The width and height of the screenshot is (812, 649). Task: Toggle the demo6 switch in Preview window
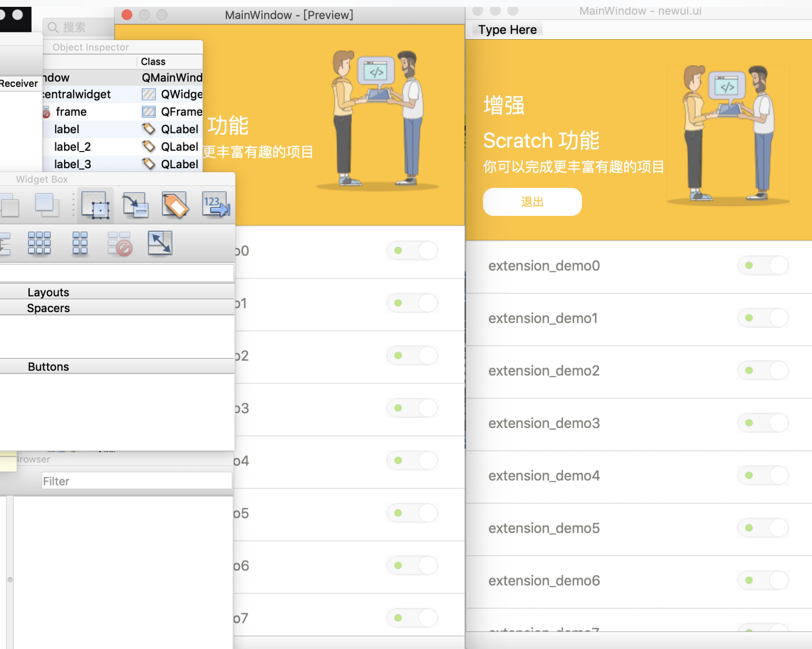pyautogui.click(x=412, y=565)
